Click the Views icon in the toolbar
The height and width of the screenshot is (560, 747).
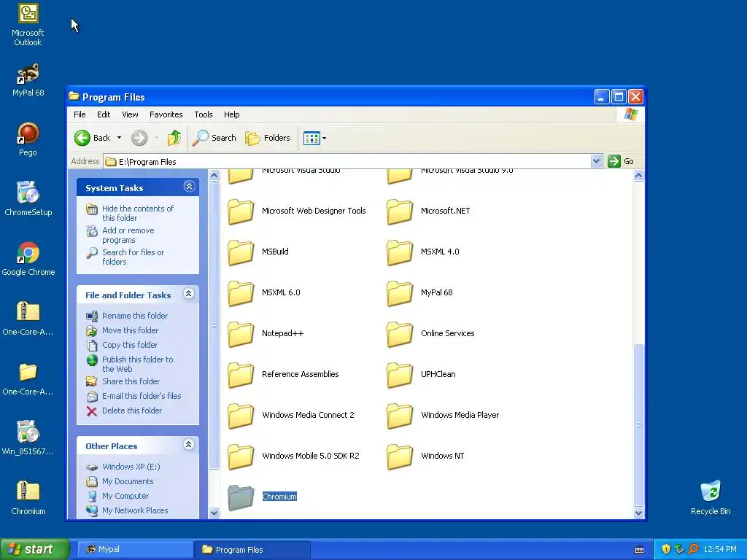(311, 139)
